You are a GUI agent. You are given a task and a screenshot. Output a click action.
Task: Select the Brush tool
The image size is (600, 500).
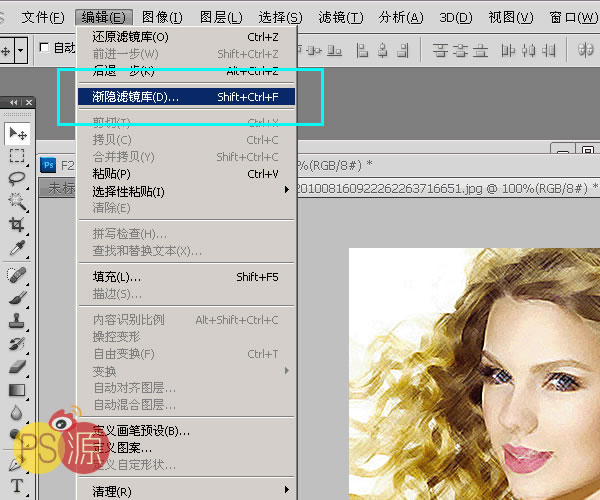pos(17,297)
